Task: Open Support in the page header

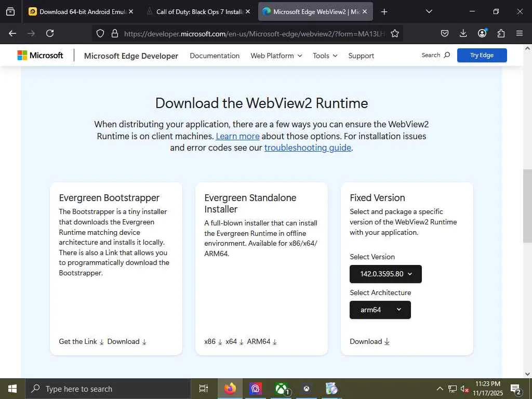Action: click(x=361, y=56)
